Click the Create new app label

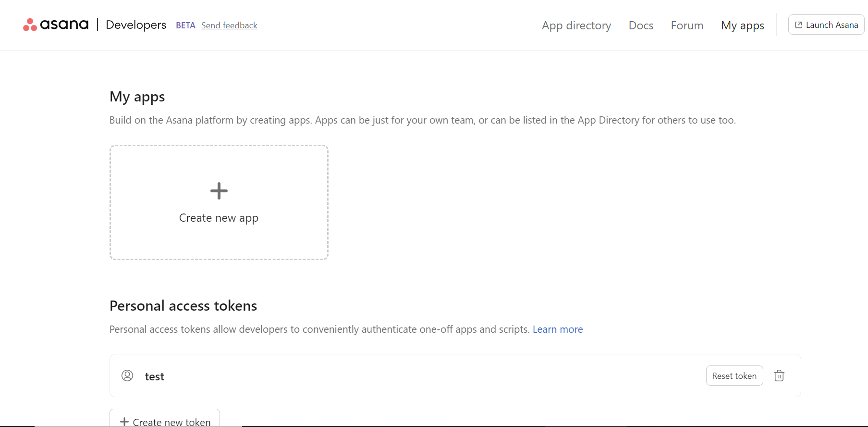point(219,218)
